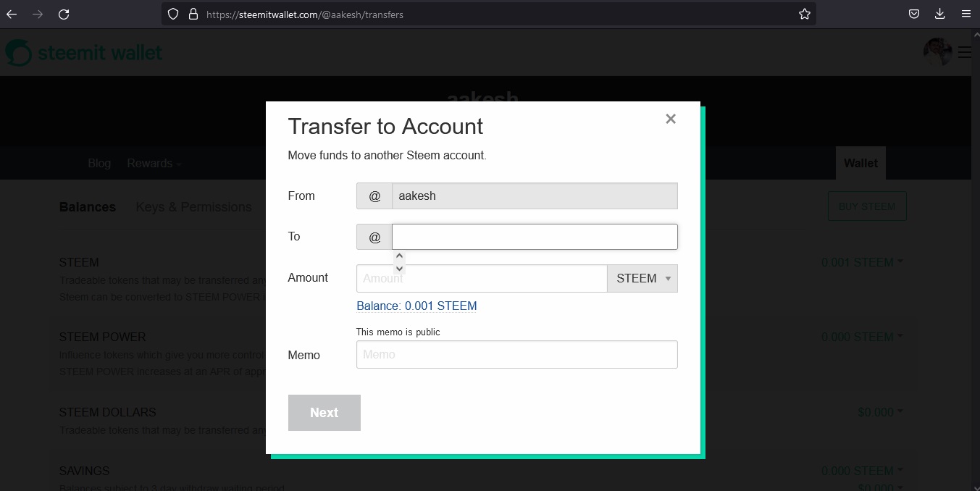
Task: Close the Transfer to Account dialog
Action: coord(671,119)
